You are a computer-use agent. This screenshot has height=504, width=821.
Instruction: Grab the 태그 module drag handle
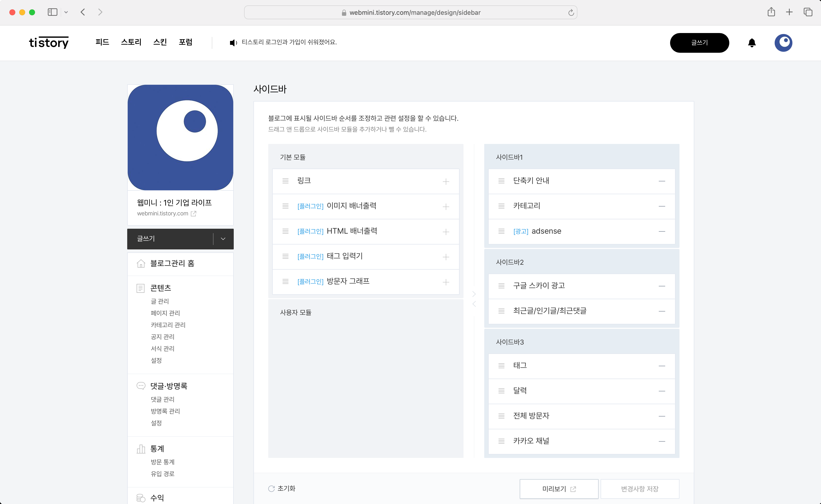point(501,366)
